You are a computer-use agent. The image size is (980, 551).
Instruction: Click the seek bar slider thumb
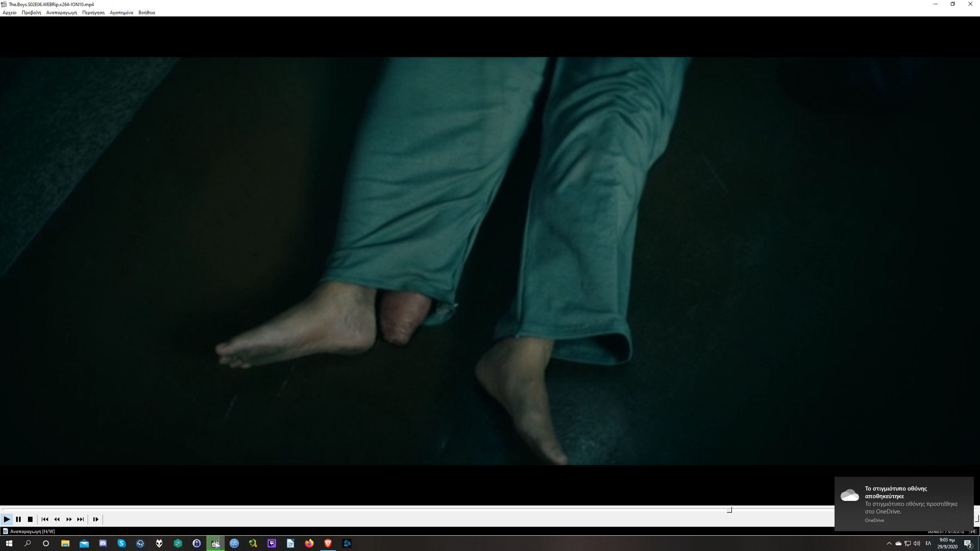click(x=729, y=510)
